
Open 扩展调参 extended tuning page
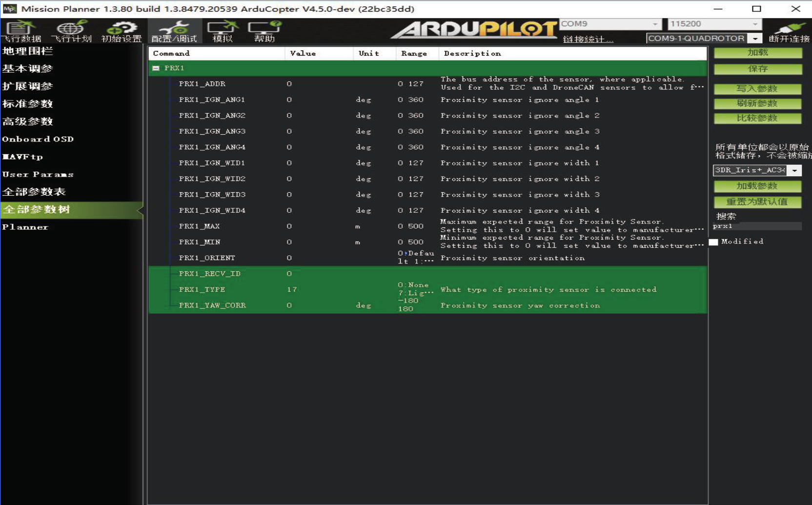(28, 86)
